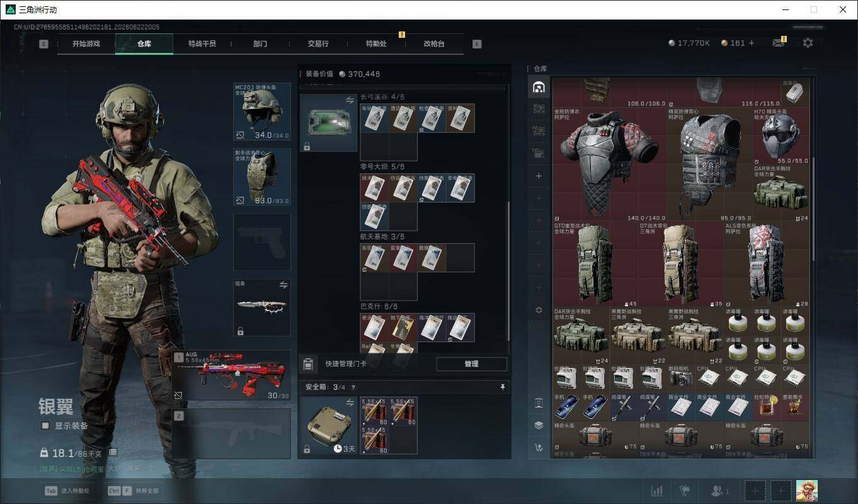Click the empty pistol slot

(262, 242)
